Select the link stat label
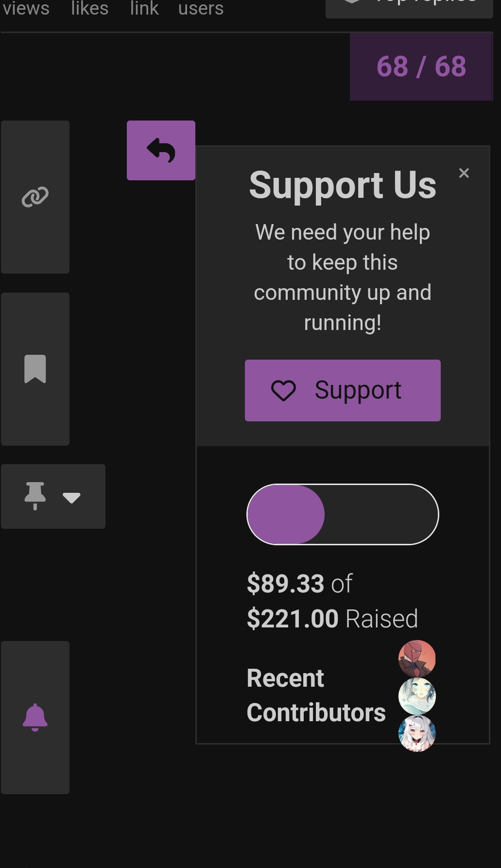The image size is (501, 868). pyautogui.click(x=144, y=8)
